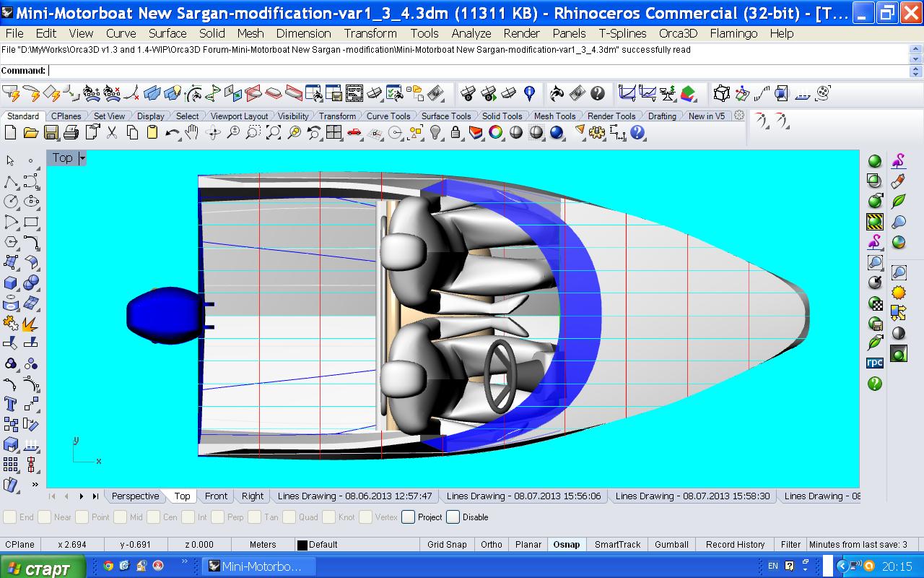Click in the Command input field
Screen dimensions: 924x578
476,71
